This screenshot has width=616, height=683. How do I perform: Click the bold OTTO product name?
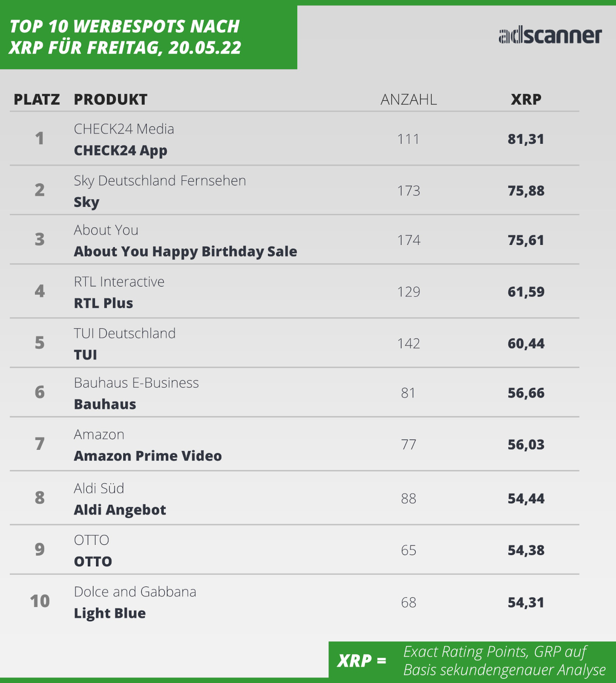click(x=93, y=562)
